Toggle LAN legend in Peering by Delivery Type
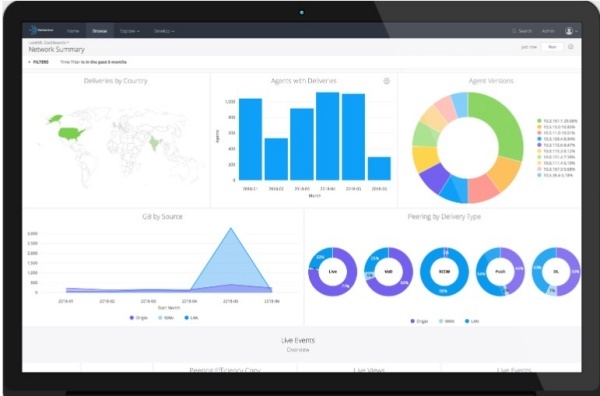600x396 pixels. 472,321
